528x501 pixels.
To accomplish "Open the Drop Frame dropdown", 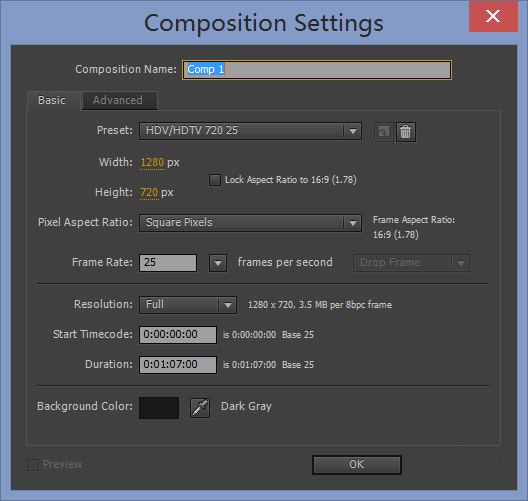I will (x=411, y=263).
